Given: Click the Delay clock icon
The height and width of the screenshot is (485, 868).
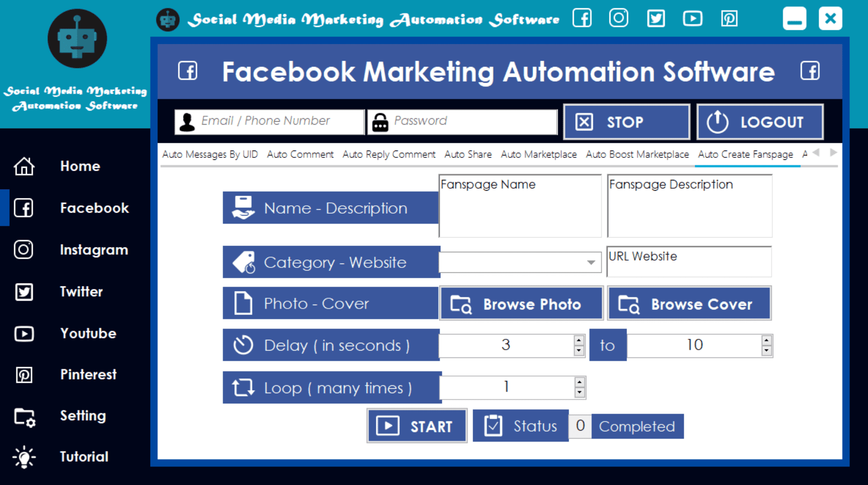Looking at the screenshot, I should (x=243, y=345).
